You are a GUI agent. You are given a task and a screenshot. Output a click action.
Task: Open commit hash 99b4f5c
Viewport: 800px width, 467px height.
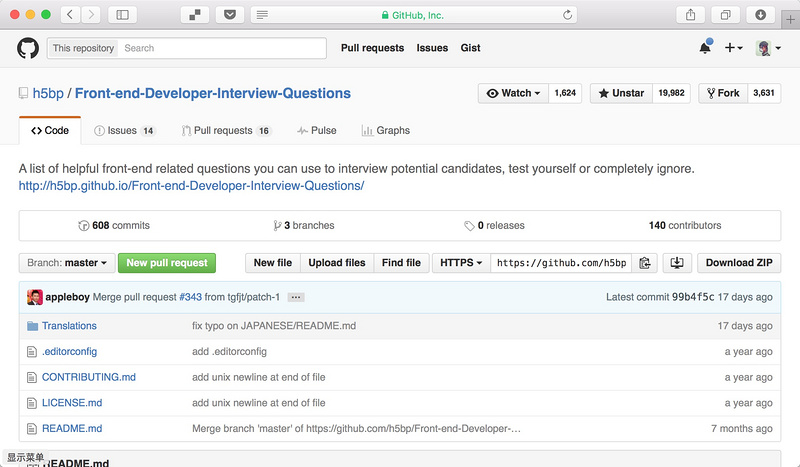click(x=693, y=297)
